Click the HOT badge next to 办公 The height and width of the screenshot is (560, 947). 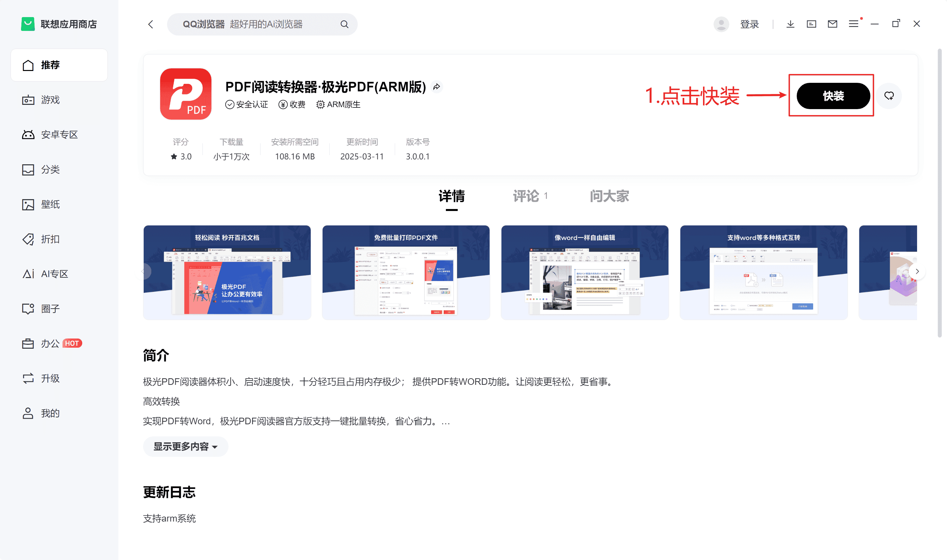pos(72,343)
